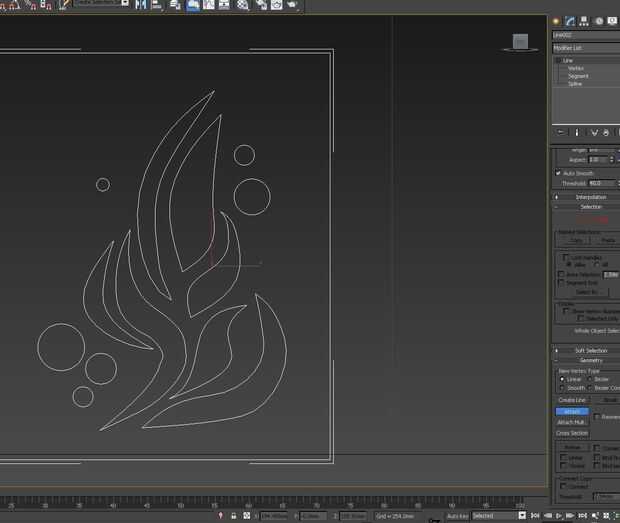The image size is (620, 523).
Task: Click the Line002 object name field
Action: click(586, 35)
